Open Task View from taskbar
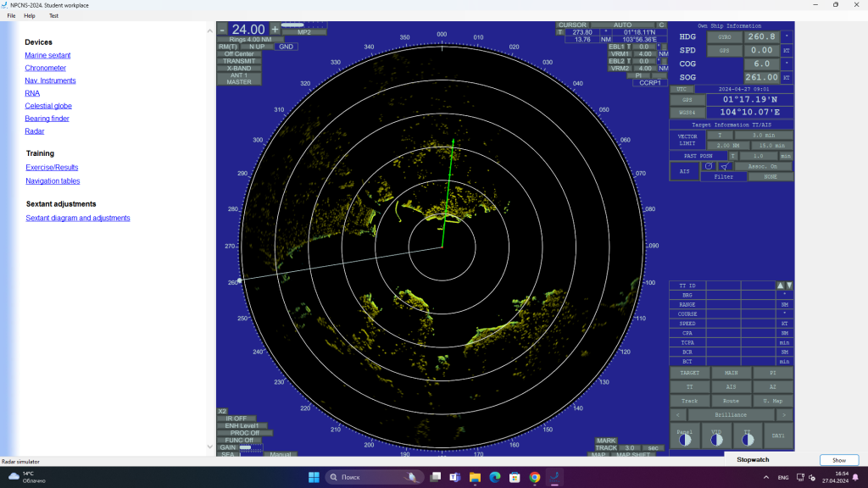Viewport: 868px width, 488px height. coord(436,477)
